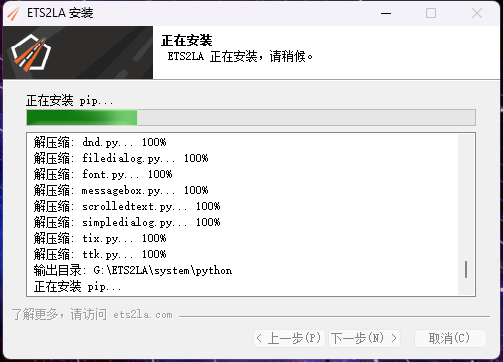
Task: Select the last 正在安装 pip log line
Action: pos(77,287)
